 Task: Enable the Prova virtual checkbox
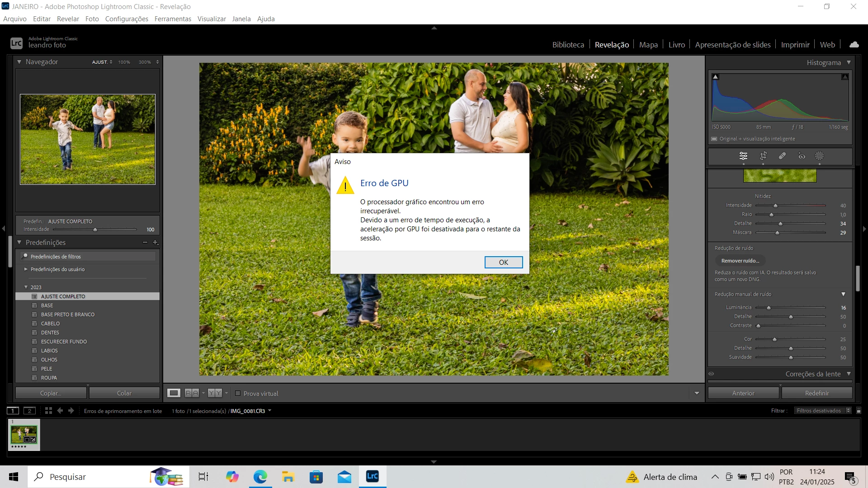click(238, 393)
